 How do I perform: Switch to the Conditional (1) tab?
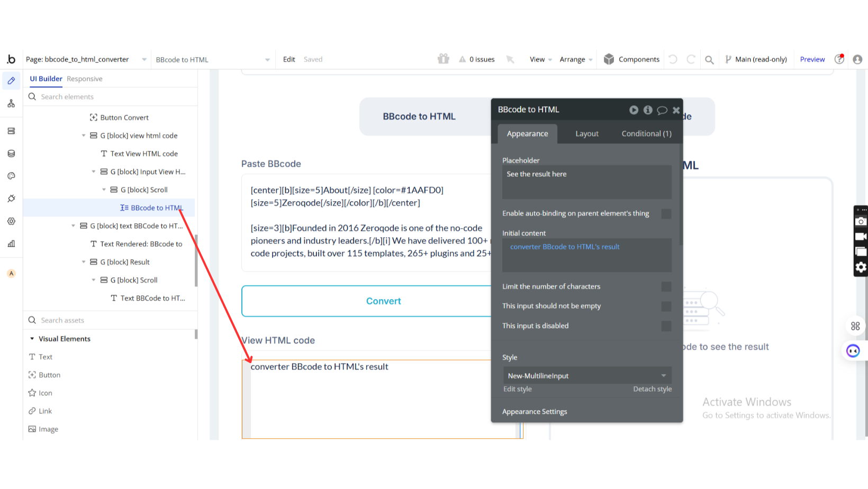coord(646,134)
